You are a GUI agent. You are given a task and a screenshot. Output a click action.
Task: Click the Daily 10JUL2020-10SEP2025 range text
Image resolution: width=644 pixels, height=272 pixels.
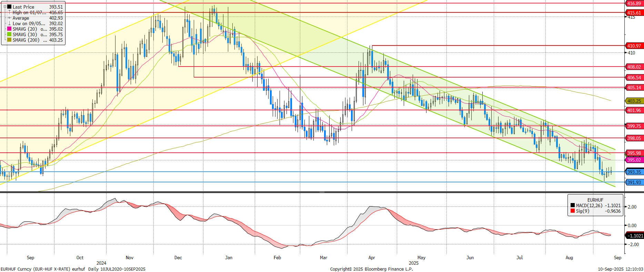click(117, 269)
